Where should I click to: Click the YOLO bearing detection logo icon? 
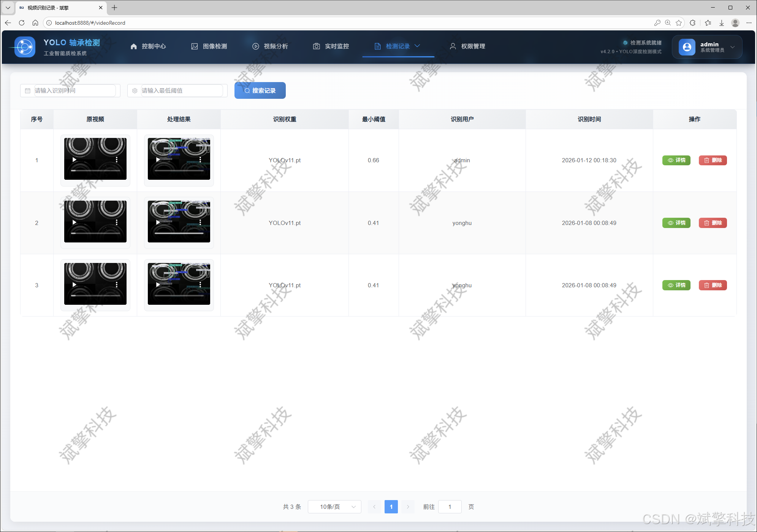pos(25,47)
